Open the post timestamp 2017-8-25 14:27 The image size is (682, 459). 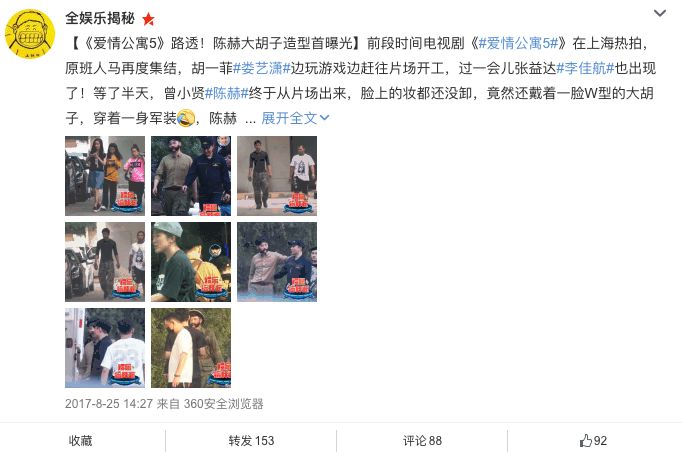point(109,404)
